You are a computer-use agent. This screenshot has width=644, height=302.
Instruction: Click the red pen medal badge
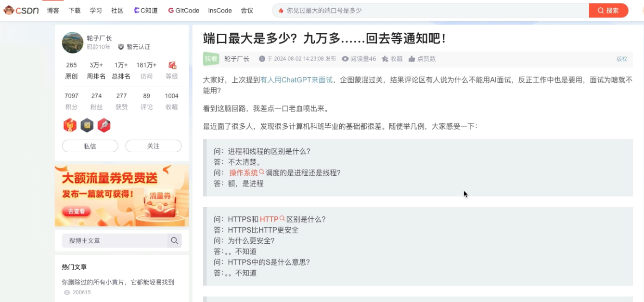[104, 126]
